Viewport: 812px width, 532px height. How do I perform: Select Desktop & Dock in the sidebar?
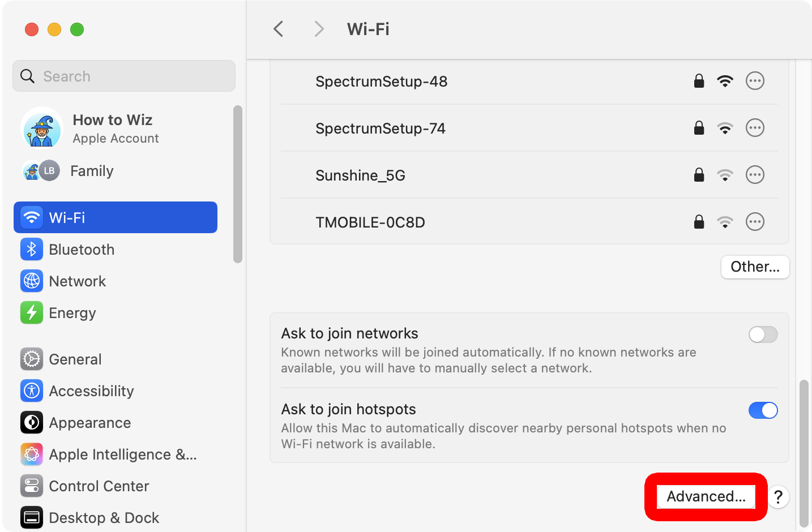tap(104, 518)
